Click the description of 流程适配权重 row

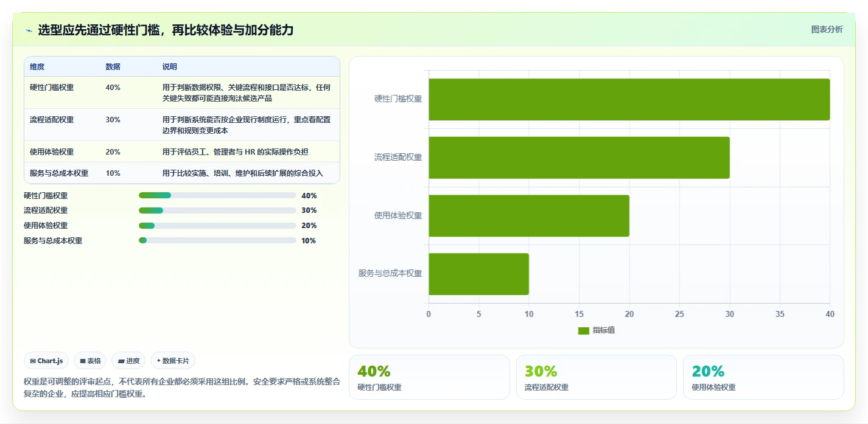click(x=247, y=125)
